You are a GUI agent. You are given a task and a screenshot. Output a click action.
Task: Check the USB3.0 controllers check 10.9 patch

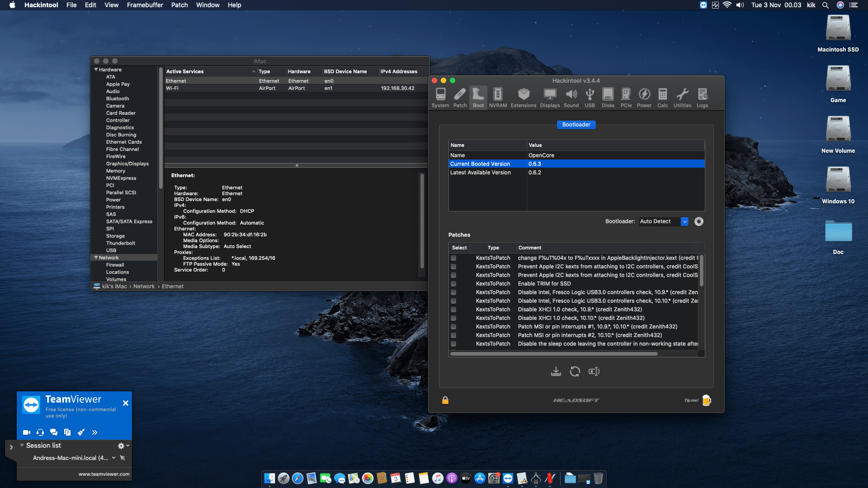coord(453,292)
